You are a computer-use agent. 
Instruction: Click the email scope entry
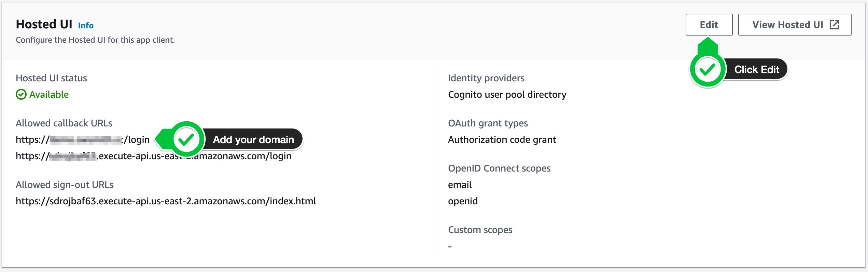pos(460,185)
